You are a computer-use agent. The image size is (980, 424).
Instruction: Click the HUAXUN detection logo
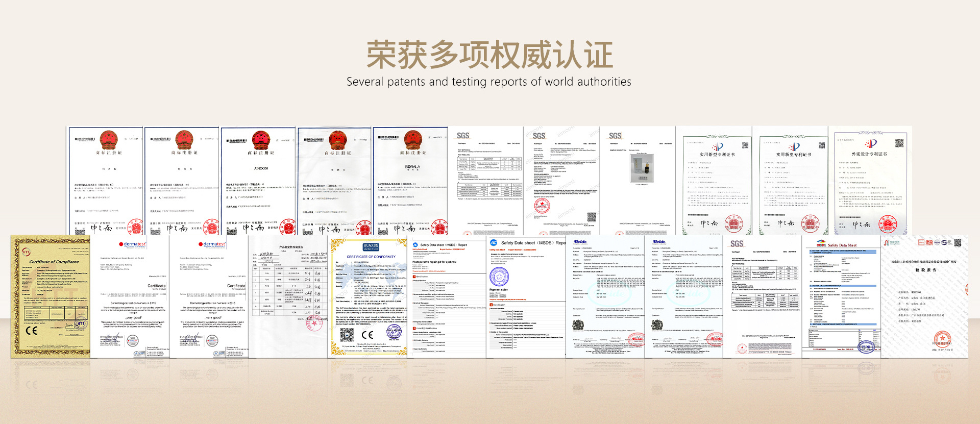pos(371,247)
